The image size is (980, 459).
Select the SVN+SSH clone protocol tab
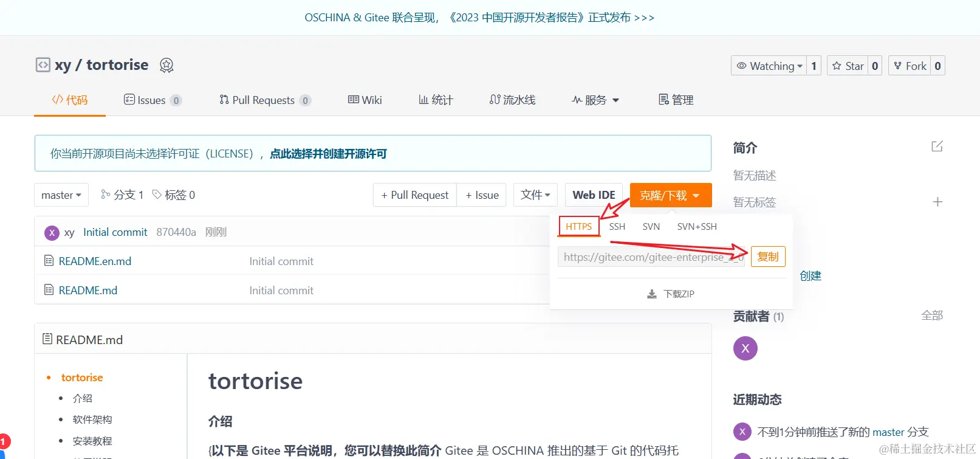697,227
